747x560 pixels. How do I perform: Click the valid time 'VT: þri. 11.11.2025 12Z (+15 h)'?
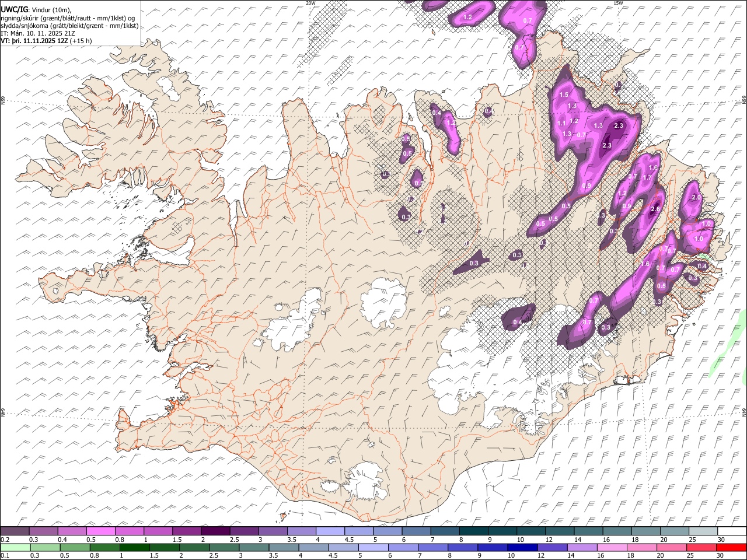tap(46, 41)
